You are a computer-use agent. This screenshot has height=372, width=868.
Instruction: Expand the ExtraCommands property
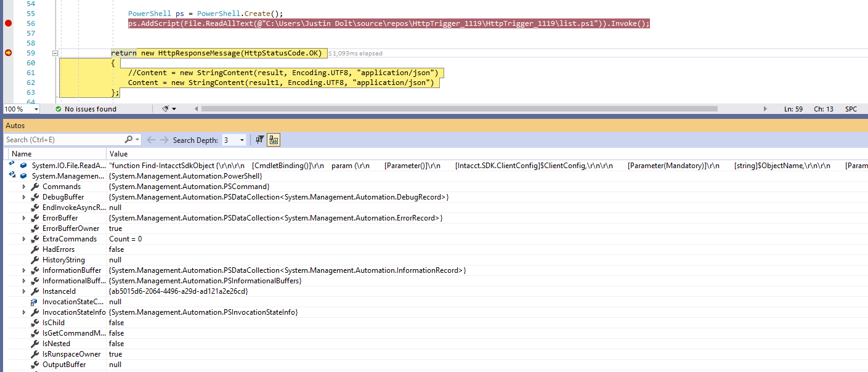pos(24,239)
